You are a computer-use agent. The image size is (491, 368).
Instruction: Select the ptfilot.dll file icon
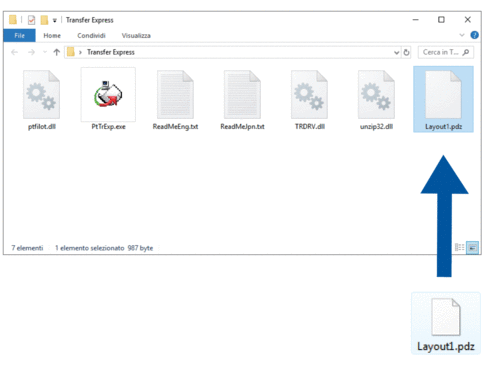41,94
